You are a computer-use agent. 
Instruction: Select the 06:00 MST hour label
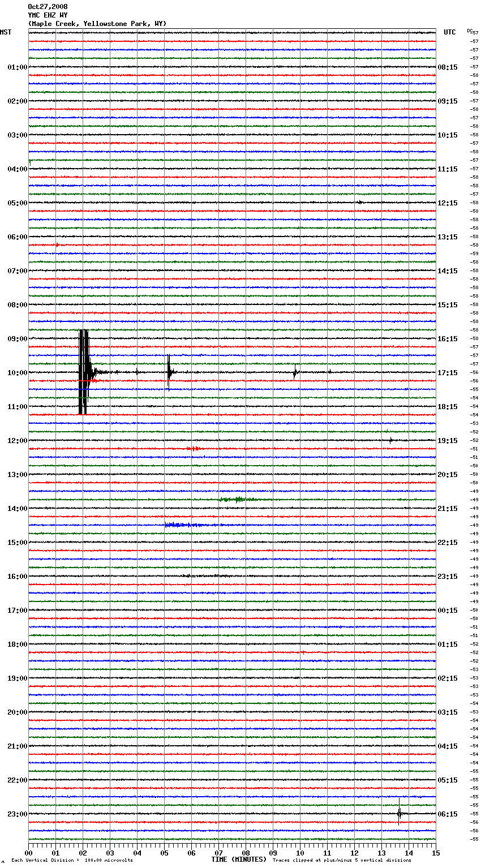point(17,237)
